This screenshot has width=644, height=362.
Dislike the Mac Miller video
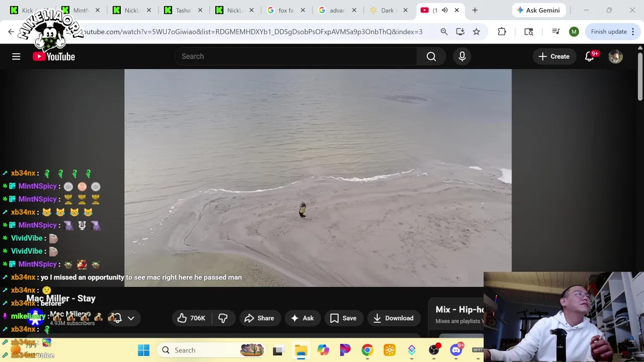[223, 318]
